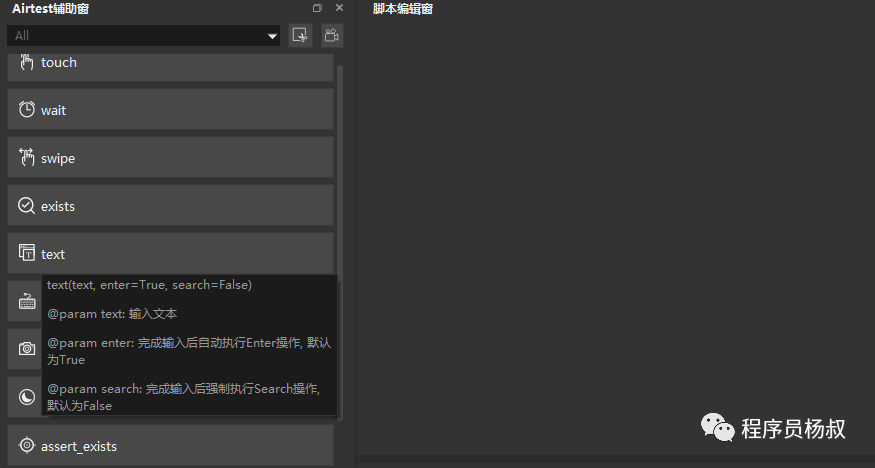Image resolution: width=875 pixels, height=468 pixels.
Task: Click the text input icon
Action: click(26, 253)
